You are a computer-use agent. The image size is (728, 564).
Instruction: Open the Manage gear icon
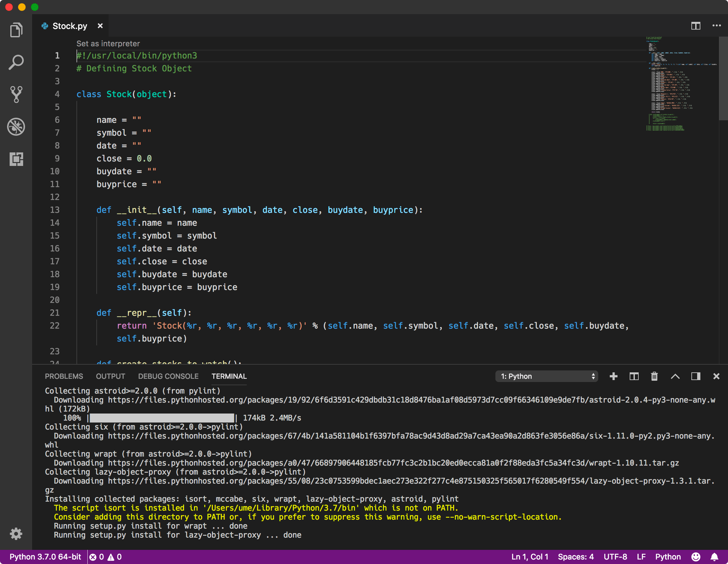tap(16, 534)
